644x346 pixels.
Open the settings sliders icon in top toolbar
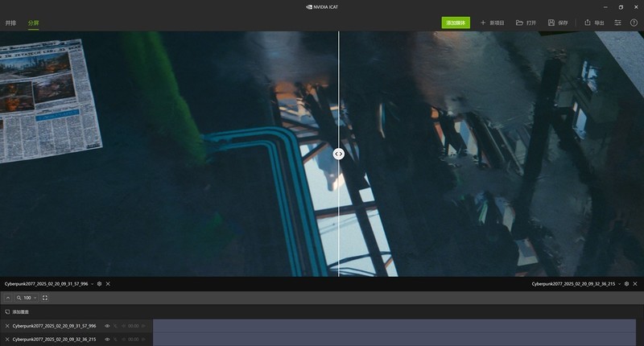(617, 23)
